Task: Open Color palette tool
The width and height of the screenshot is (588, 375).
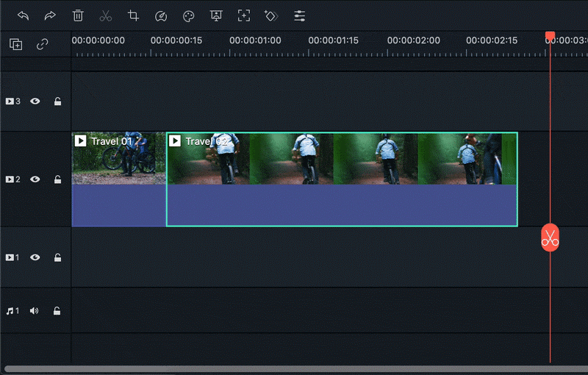Action: pos(188,16)
